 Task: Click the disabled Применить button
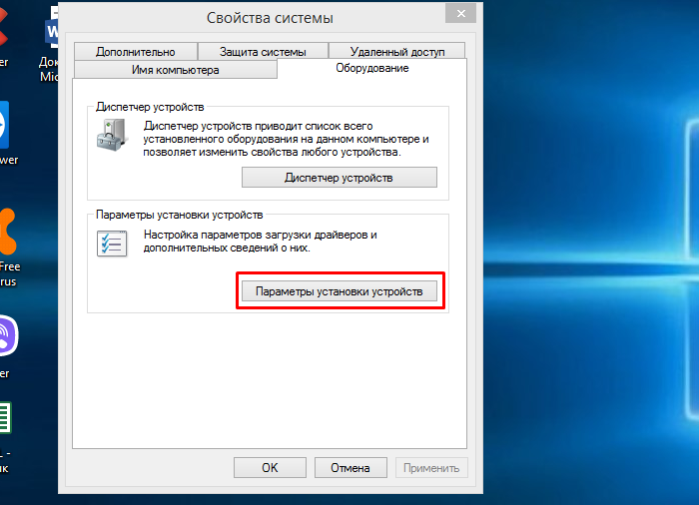pyautogui.click(x=431, y=468)
